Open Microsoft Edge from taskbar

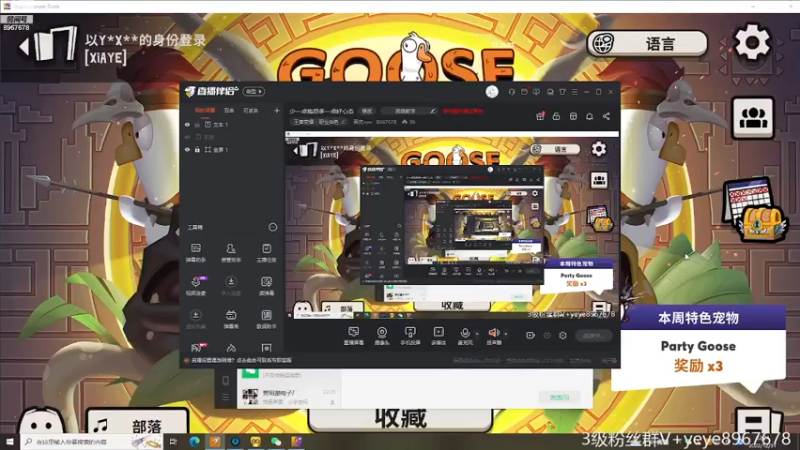point(194,441)
